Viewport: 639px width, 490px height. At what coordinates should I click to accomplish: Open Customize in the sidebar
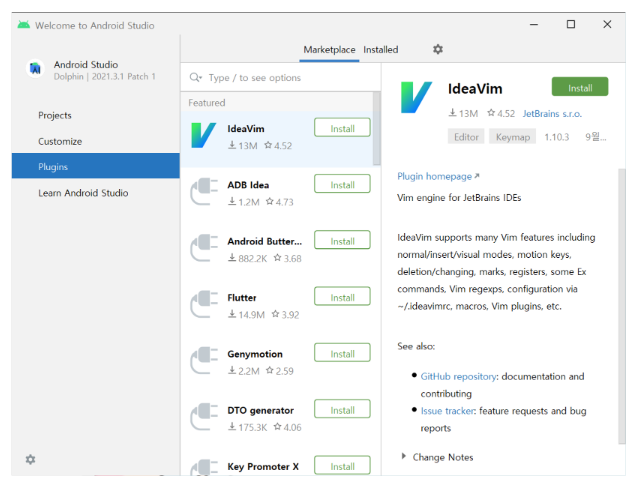click(60, 141)
